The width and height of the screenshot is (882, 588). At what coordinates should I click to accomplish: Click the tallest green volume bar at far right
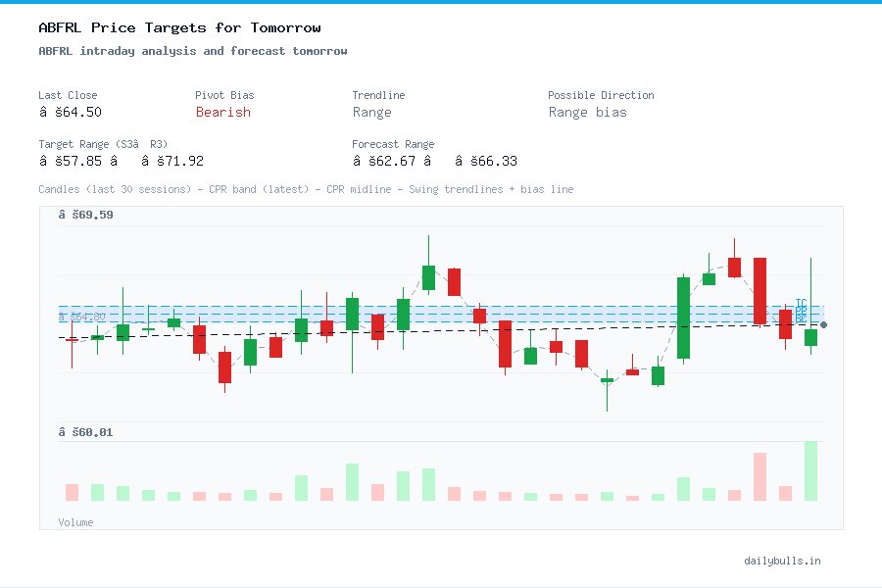tap(810, 471)
